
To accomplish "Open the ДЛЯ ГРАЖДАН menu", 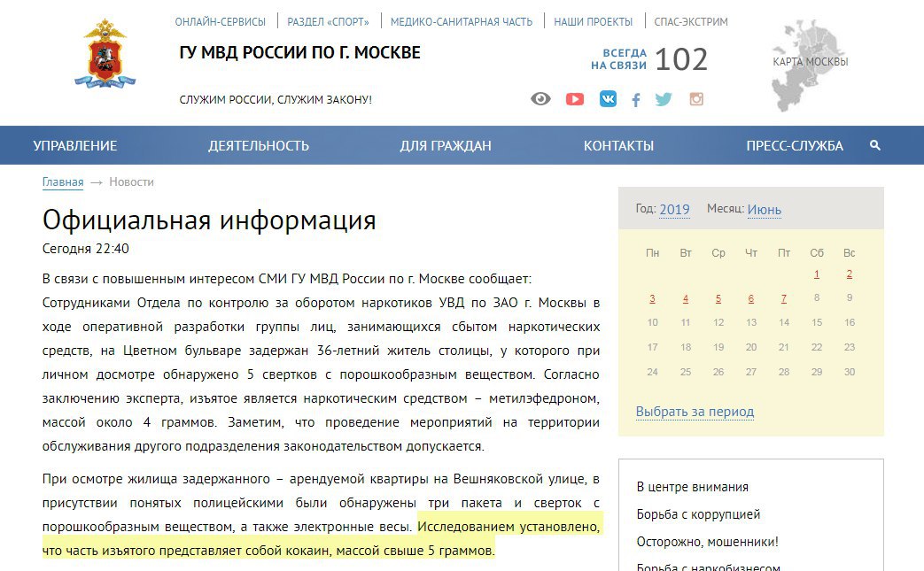I will click(x=446, y=145).
